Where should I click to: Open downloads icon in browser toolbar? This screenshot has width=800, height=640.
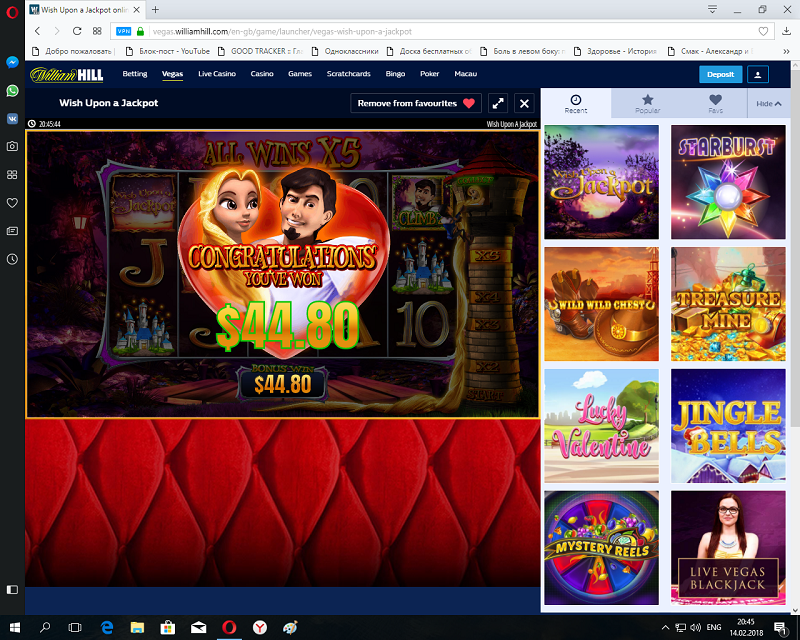pos(786,31)
